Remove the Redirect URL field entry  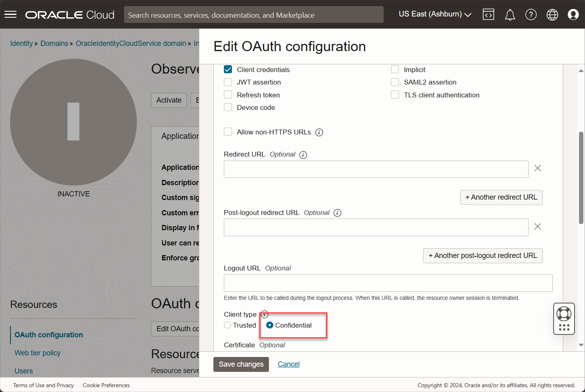tap(537, 168)
